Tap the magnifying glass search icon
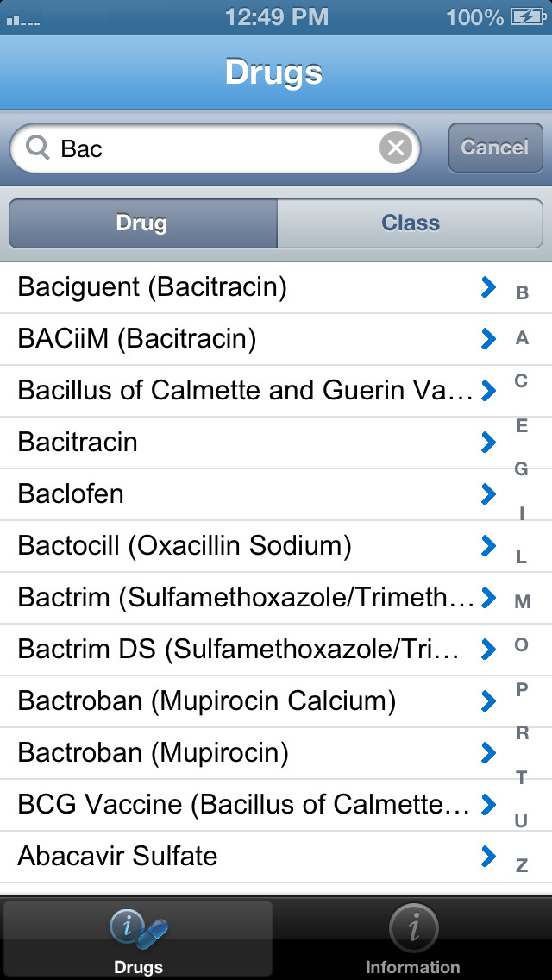 tap(38, 148)
